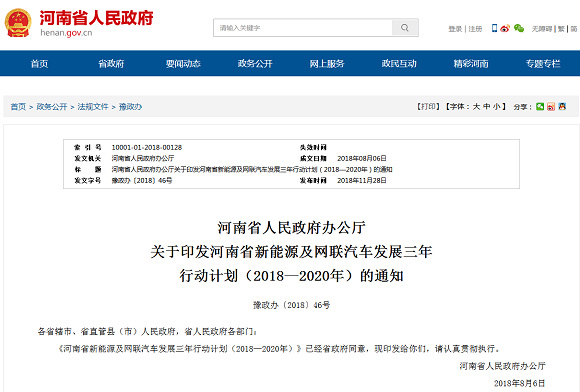580x392 pixels.
Task: Open the mobile version phone icon
Action: pyautogui.click(x=494, y=28)
